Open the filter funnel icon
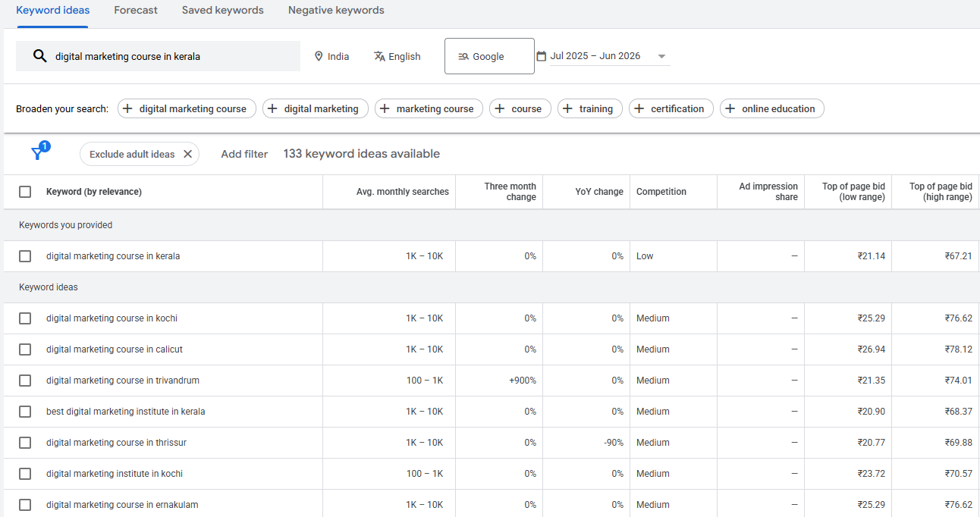980x517 pixels. tap(37, 154)
